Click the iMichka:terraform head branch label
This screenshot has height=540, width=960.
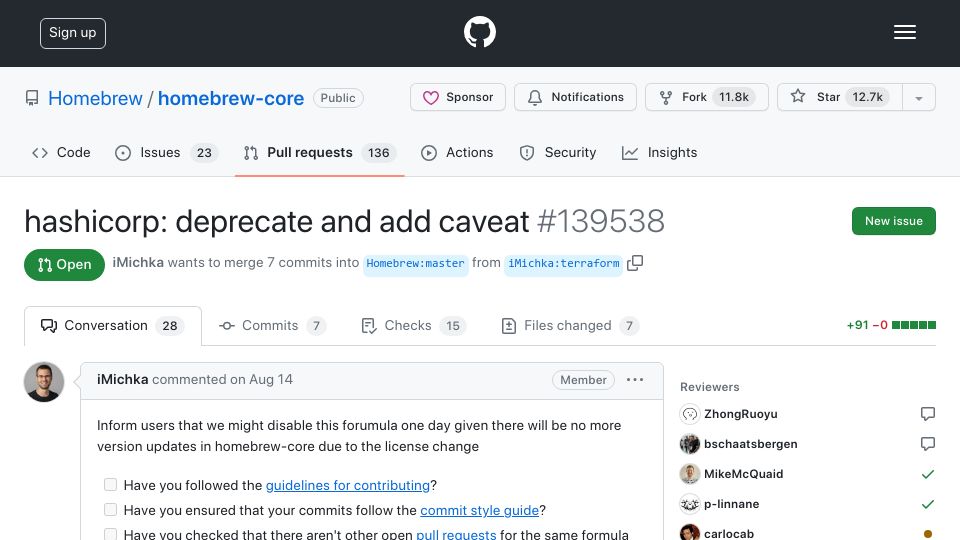[x=564, y=263]
